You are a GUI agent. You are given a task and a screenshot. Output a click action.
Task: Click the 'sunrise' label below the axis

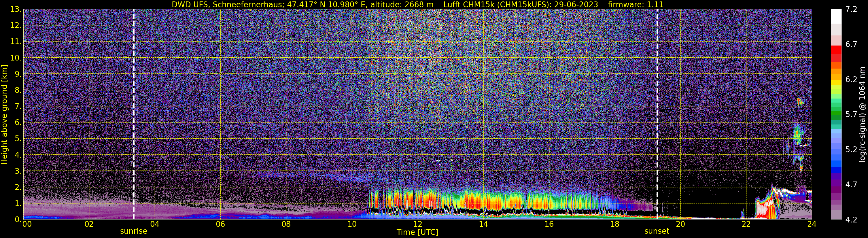(x=134, y=231)
